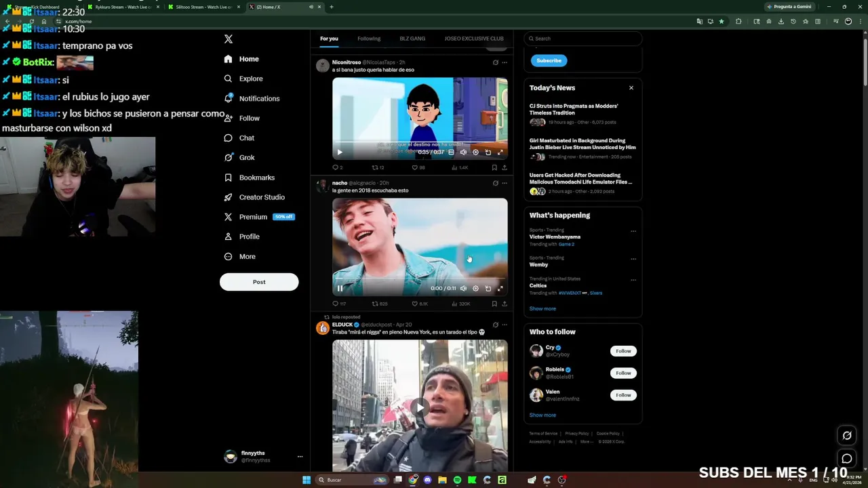The height and width of the screenshot is (488, 868).
Task: Pause the nacho video
Action: (340, 288)
